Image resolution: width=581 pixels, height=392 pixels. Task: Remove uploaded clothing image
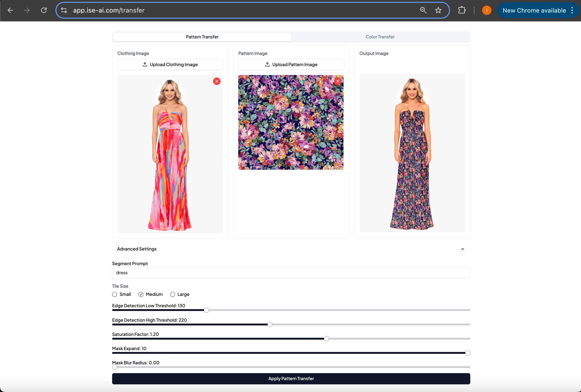pos(217,81)
